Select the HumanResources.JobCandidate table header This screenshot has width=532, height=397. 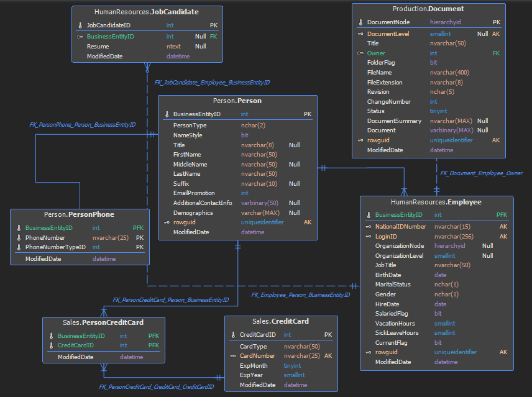coord(147,12)
